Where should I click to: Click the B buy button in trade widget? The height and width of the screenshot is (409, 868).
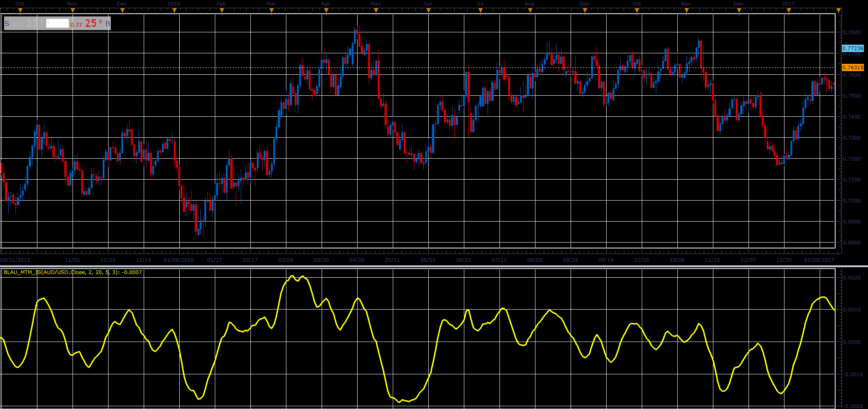click(x=108, y=24)
